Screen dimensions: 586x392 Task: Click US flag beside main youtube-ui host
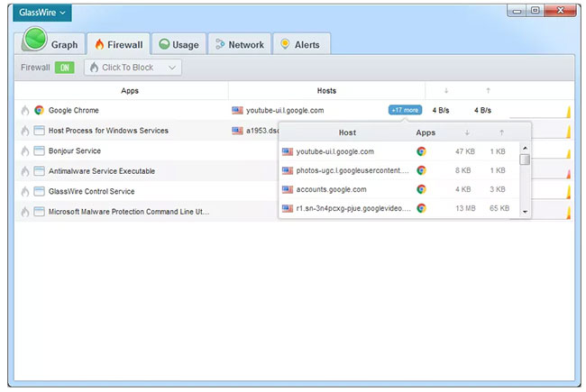(237, 110)
